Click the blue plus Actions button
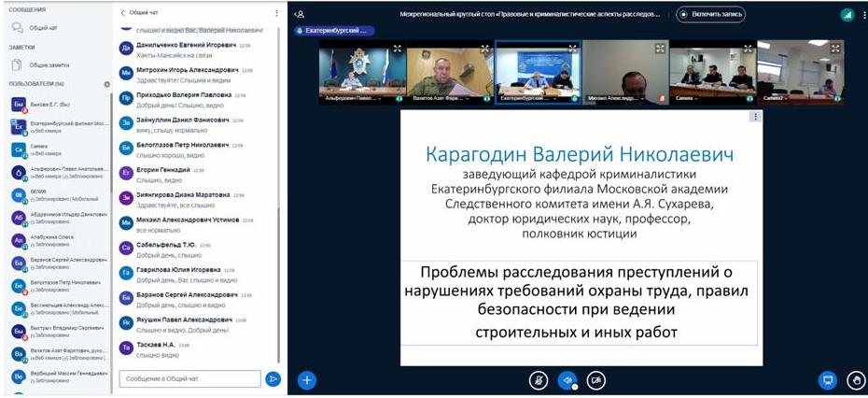 pos(306,379)
